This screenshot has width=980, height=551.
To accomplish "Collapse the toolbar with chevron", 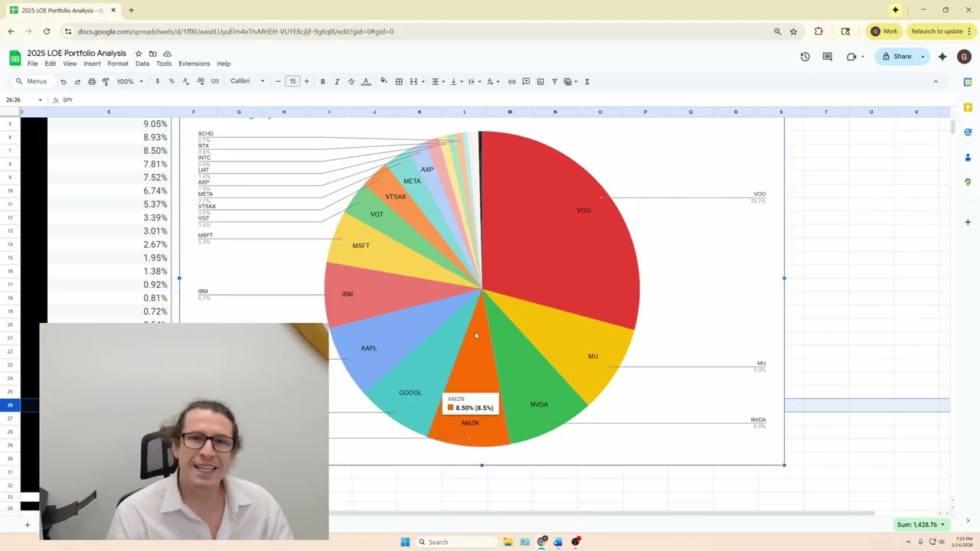I will click(x=936, y=81).
